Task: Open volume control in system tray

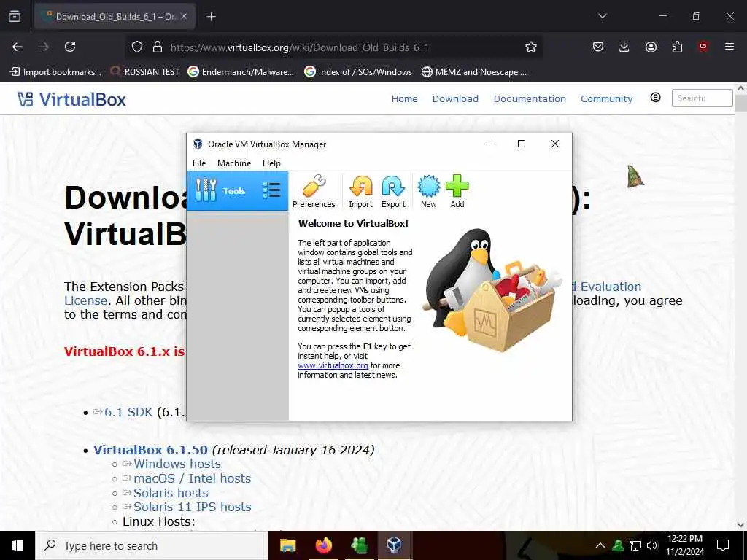Action: pos(652,545)
